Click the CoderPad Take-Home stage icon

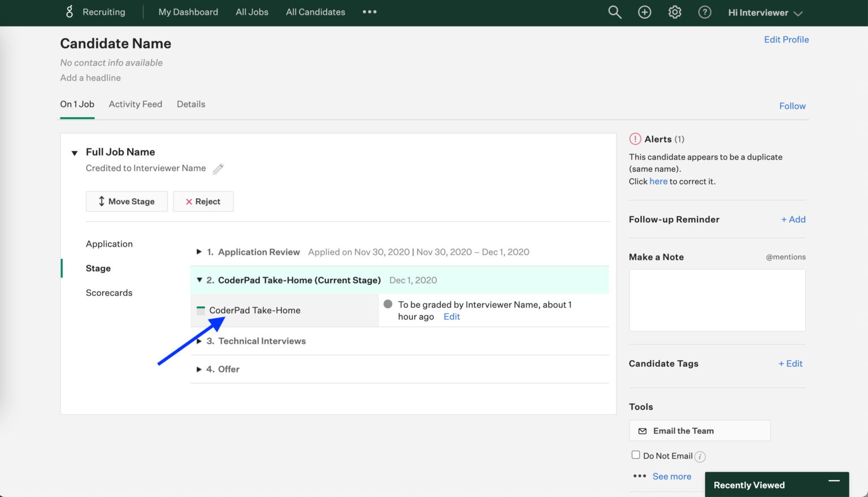click(201, 310)
